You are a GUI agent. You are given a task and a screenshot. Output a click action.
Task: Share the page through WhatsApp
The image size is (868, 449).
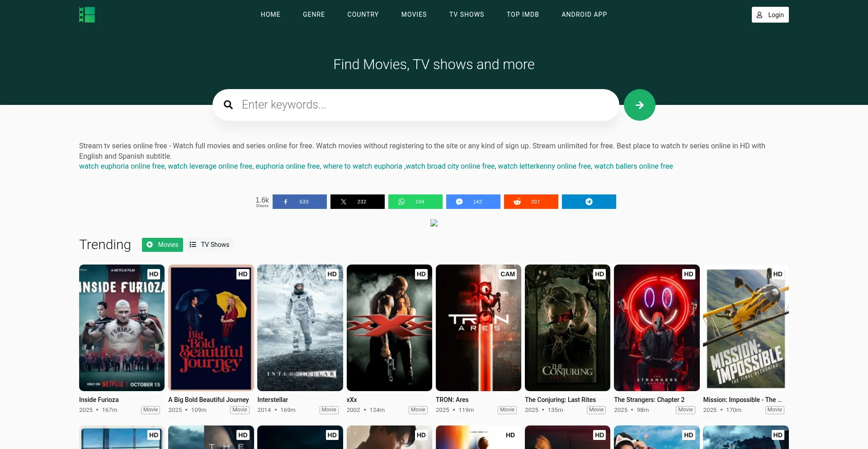click(415, 202)
